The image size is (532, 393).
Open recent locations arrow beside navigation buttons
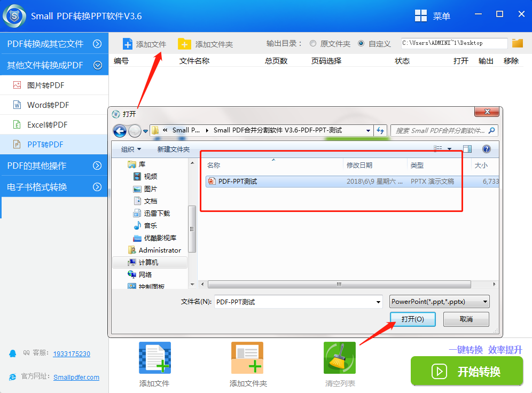point(146,131)
